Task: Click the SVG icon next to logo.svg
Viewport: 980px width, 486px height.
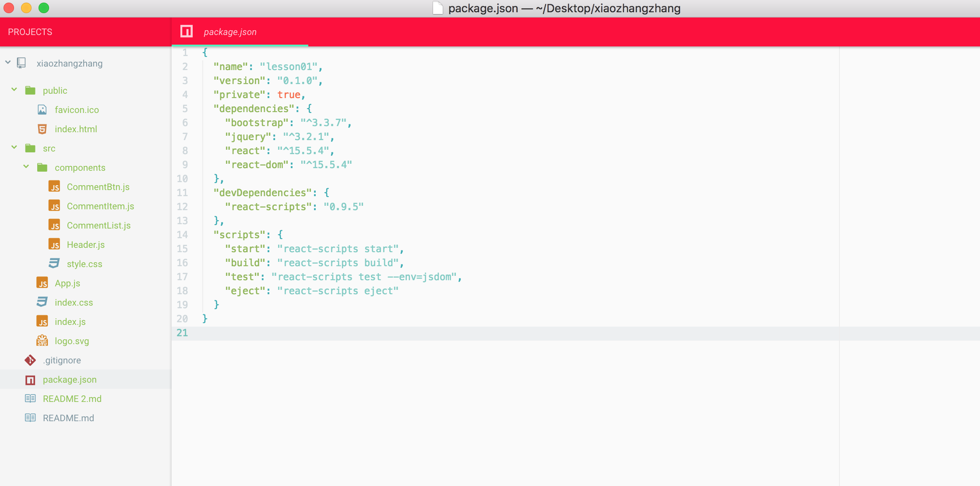Action: (42, 341)
